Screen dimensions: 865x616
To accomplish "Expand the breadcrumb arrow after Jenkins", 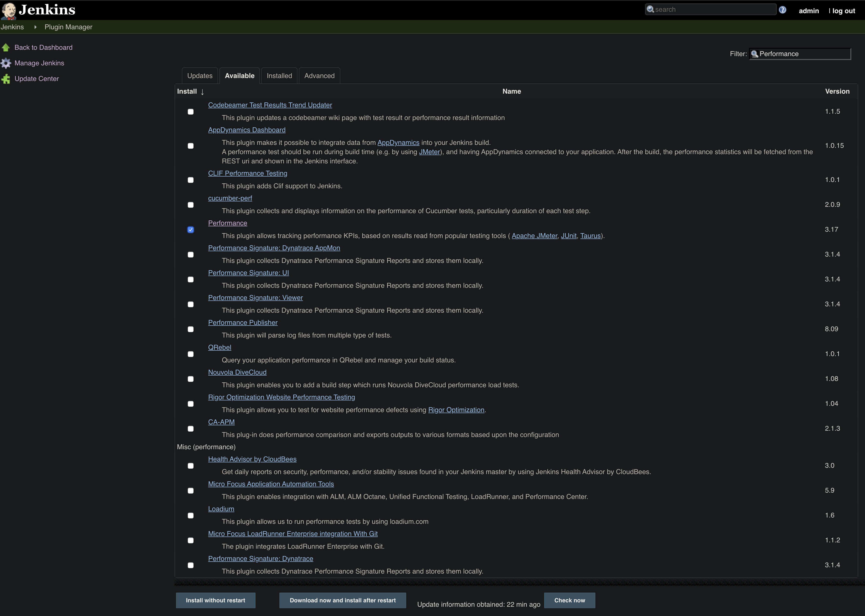I will (x=35, y=27).
